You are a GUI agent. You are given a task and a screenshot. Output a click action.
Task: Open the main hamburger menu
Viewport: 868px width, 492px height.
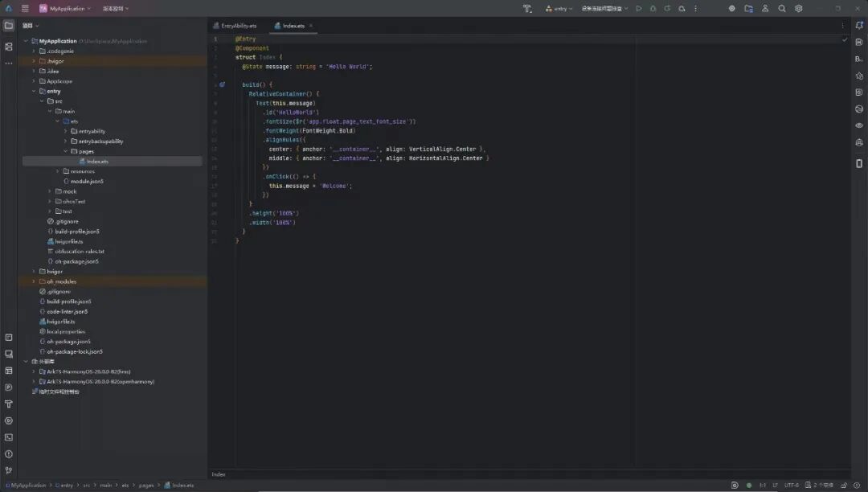pyautogui.click(x=25, y=8)
